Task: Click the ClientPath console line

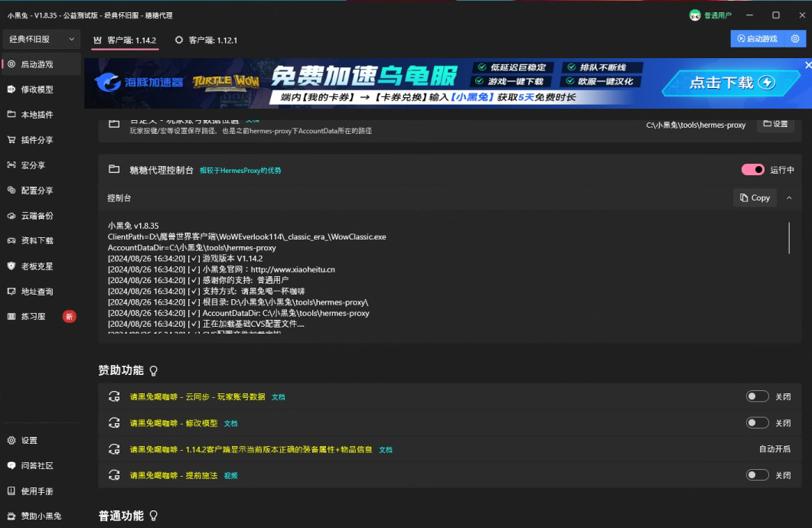Action: point(246,236)
